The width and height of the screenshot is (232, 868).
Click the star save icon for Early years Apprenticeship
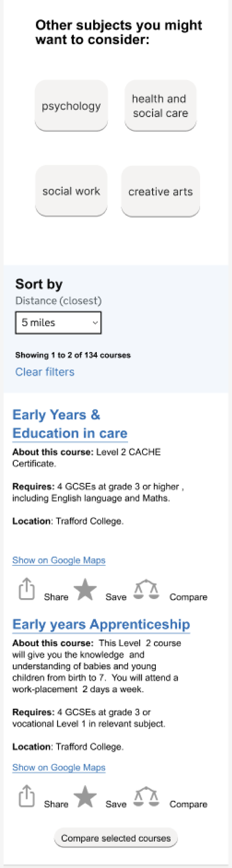[x=85, y=797]
